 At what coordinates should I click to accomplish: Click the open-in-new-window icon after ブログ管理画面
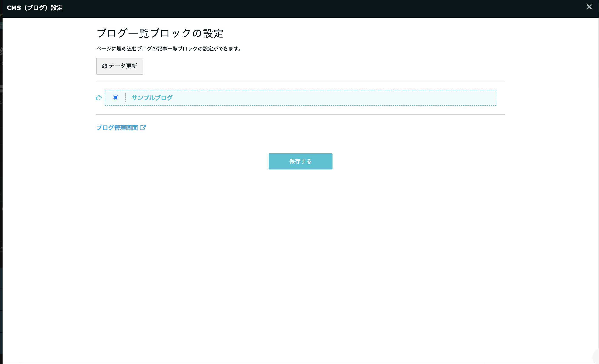(x=143, y=127)
